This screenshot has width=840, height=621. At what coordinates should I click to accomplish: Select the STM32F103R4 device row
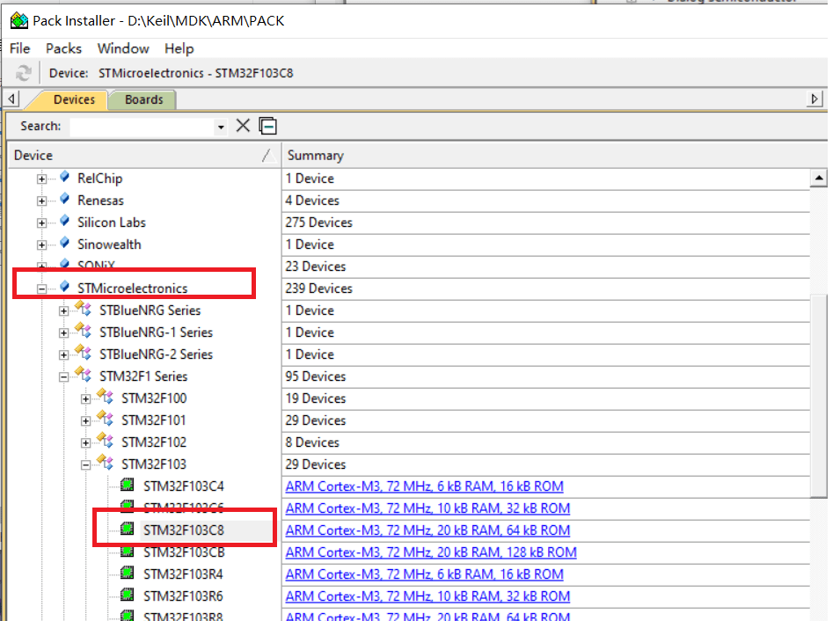pos(183,574)
